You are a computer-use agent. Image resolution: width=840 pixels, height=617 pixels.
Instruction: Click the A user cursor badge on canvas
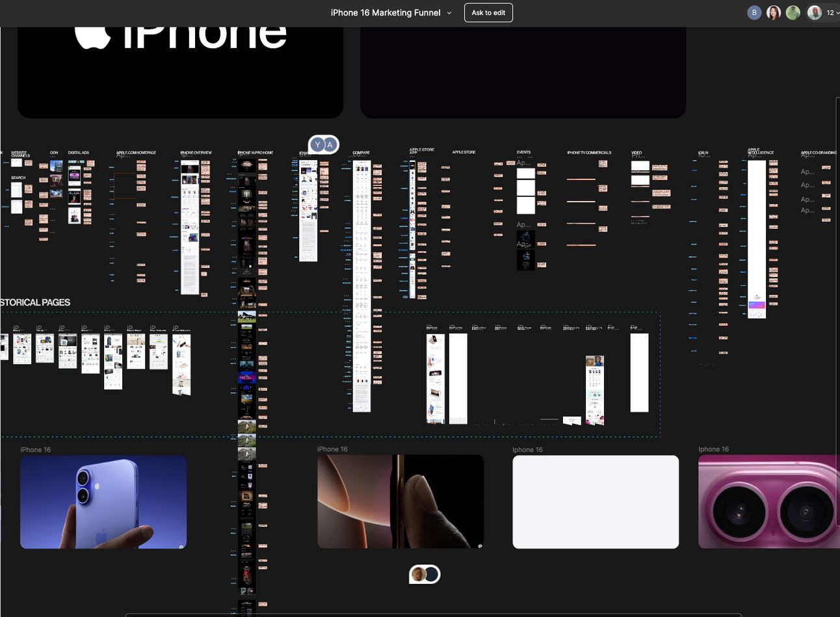(x=330, y=144)
